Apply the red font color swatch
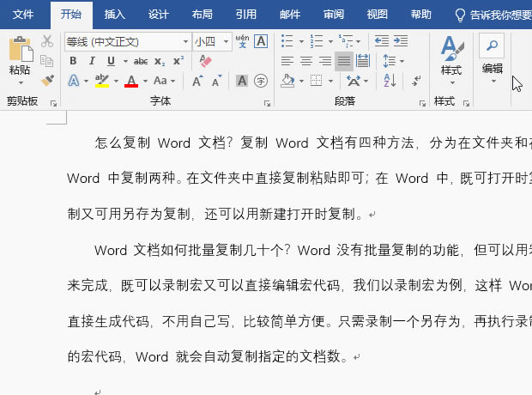 point(131,81)
